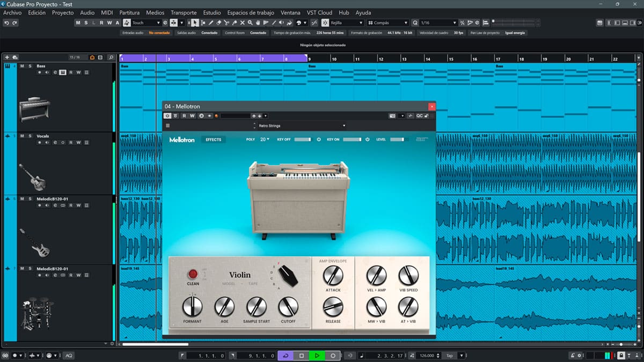Open the Touch automation mode dropdown
644x362 pixels.
pyautogui.click(x=147, y=23)
